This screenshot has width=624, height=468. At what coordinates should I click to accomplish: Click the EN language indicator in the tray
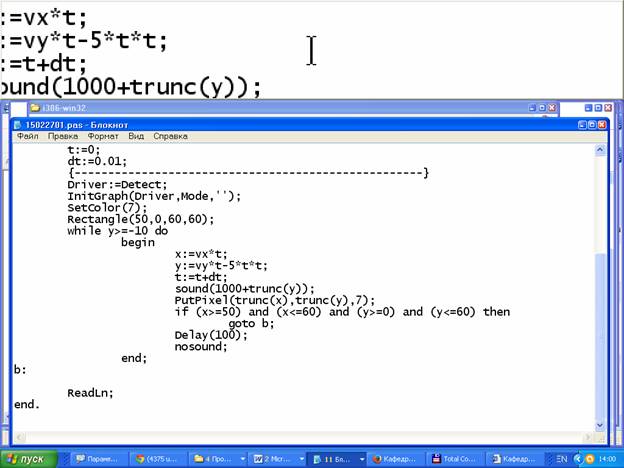(562, 459)
